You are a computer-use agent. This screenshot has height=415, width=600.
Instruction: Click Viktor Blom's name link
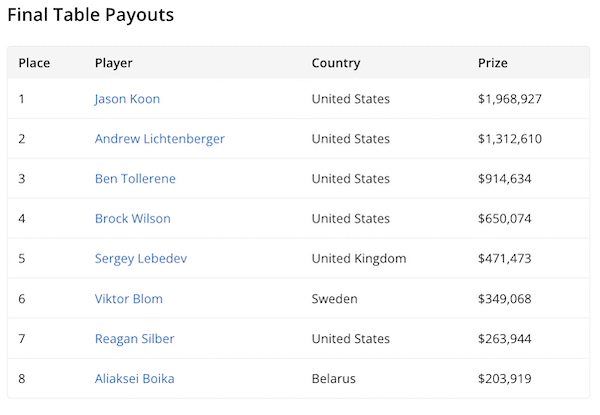[128, 299]
